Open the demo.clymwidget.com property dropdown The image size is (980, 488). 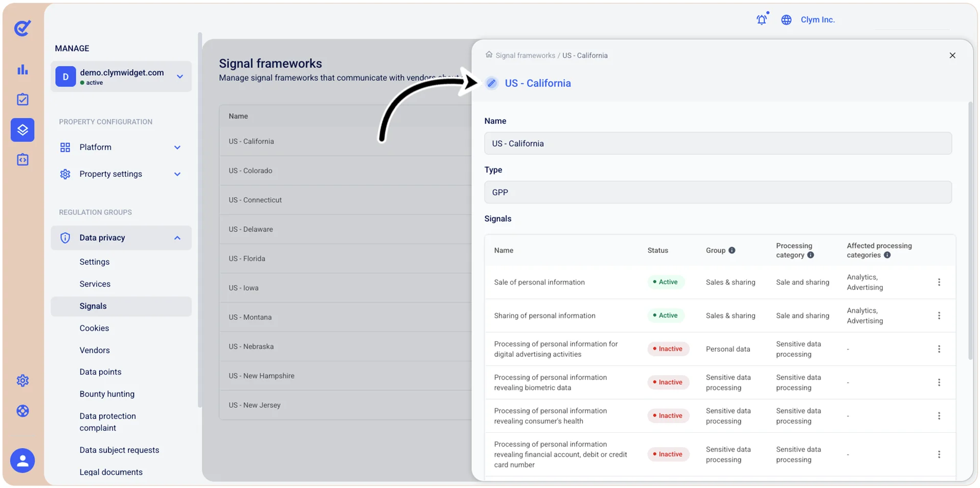click(121, 77)
